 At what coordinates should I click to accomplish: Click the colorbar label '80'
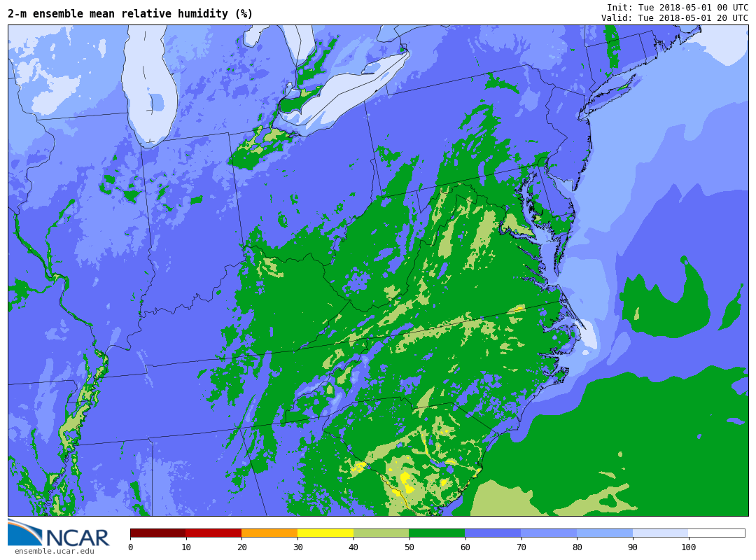pos(577,547)
